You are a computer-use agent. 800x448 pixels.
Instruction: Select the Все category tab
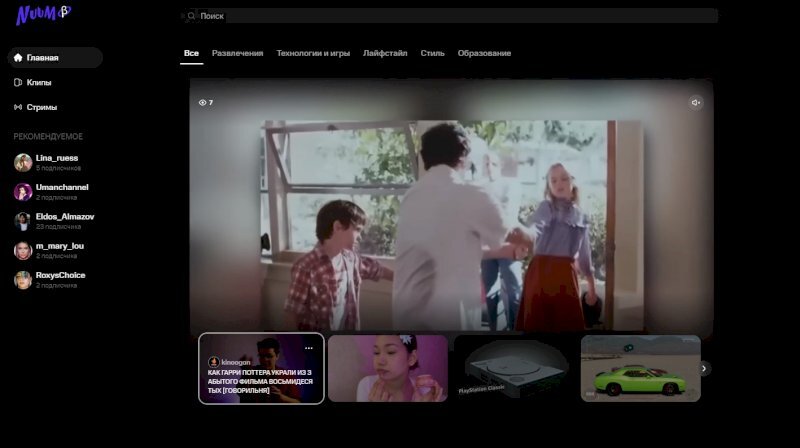(191, 53)
